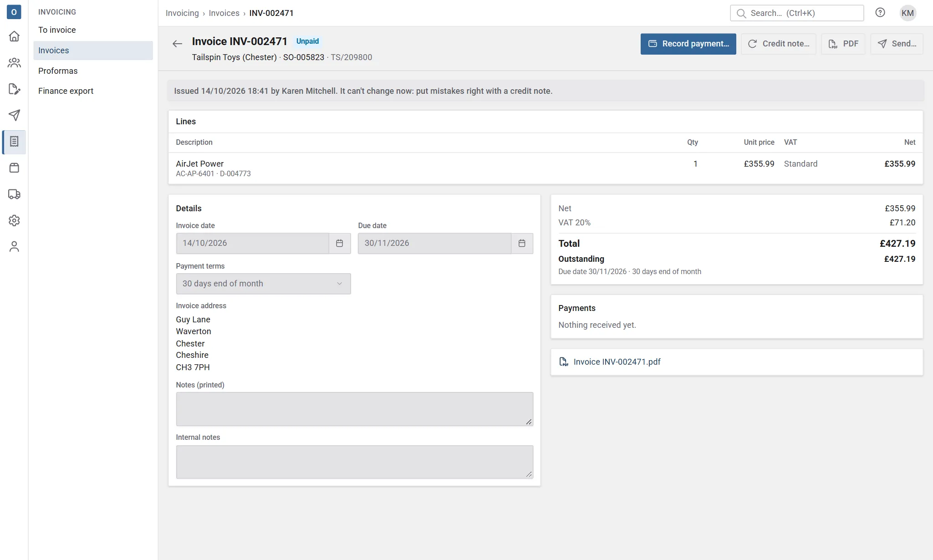
Task: Focus the Search (Ctrl+K) field
Action: (797, 13)
